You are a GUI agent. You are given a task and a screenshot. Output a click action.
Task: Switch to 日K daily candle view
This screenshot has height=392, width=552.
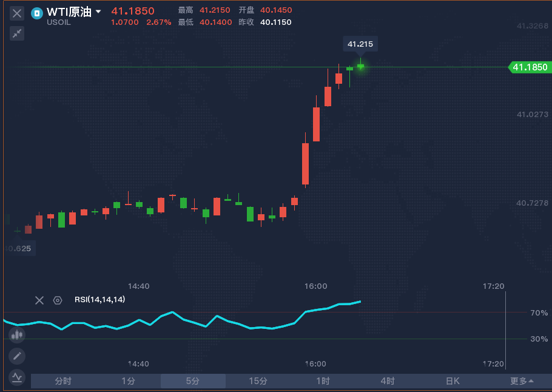coord(452,381)
